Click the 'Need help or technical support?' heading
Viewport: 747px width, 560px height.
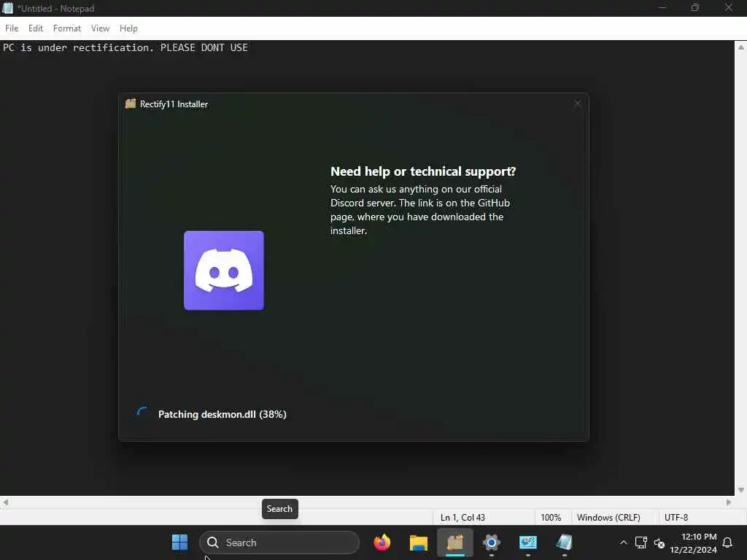coord(423,171)
